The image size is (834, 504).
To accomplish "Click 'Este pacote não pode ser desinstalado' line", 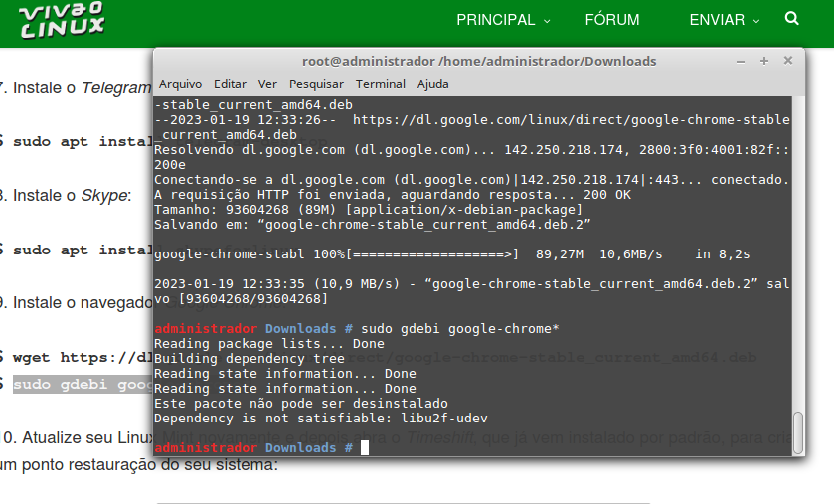I will tap(301, 404).
